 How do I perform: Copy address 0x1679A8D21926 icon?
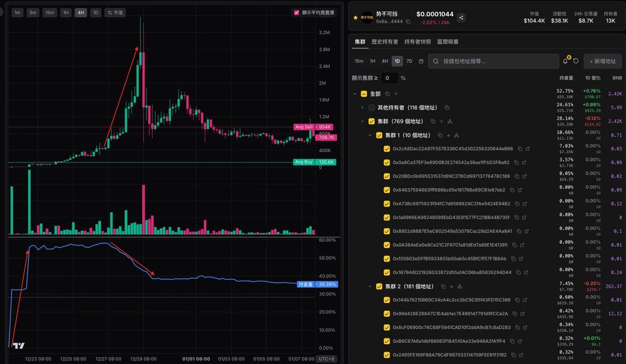[518, 272]
